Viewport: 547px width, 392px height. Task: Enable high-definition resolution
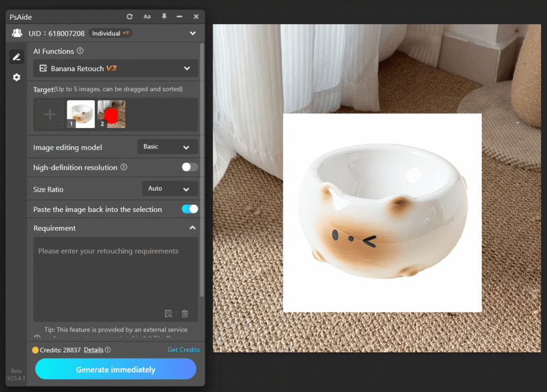click(189, 167)
